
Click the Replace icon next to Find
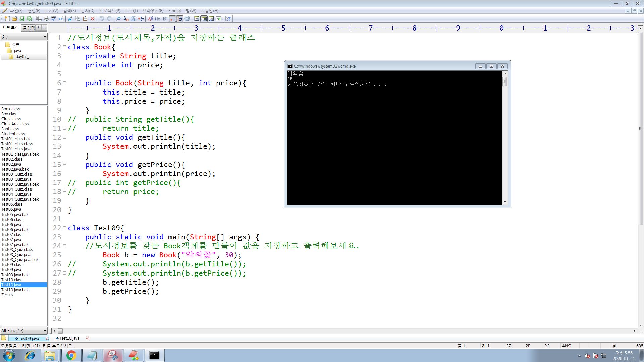pyautogui.click(x=126, y=19)
